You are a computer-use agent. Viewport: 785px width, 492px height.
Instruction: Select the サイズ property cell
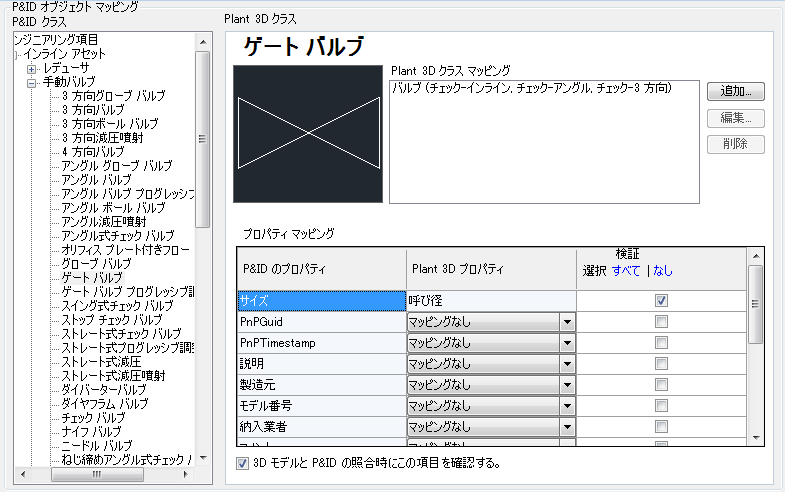(321, 301)
